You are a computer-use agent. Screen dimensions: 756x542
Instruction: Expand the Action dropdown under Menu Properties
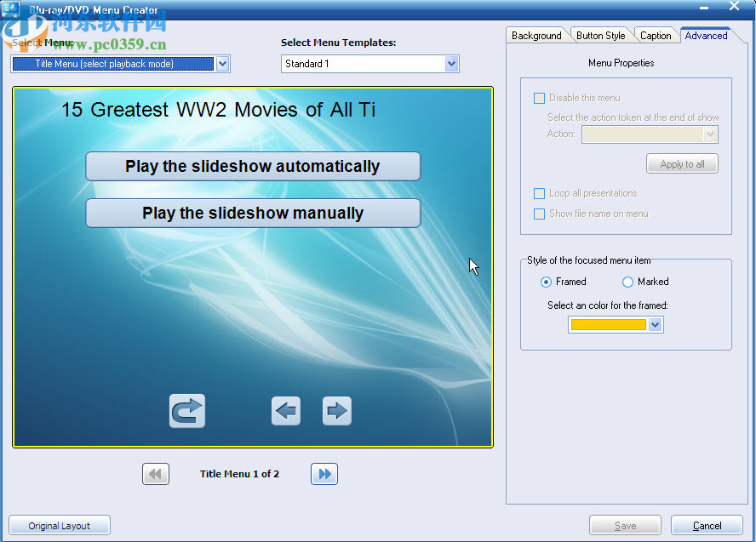(x=710, y=134)
